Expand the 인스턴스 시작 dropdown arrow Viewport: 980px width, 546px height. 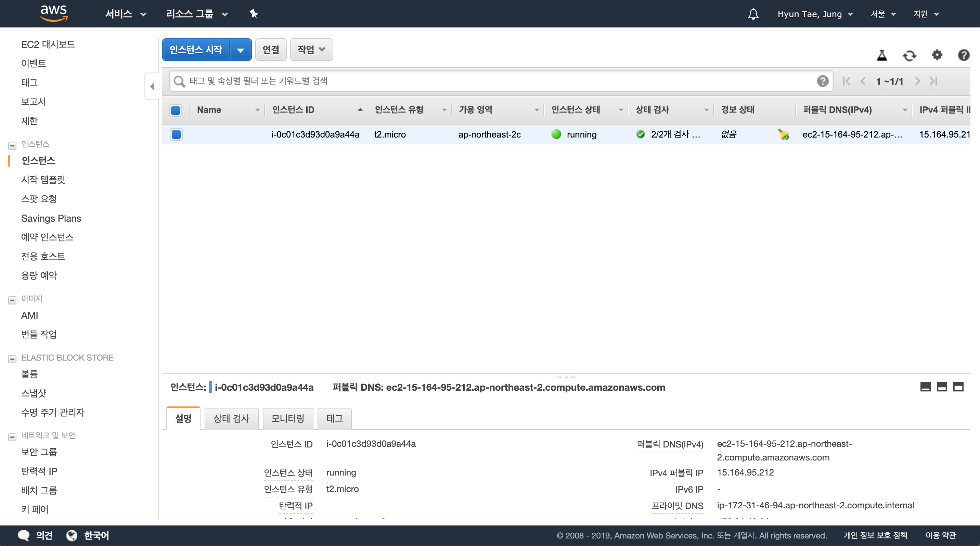click(241, 49)
